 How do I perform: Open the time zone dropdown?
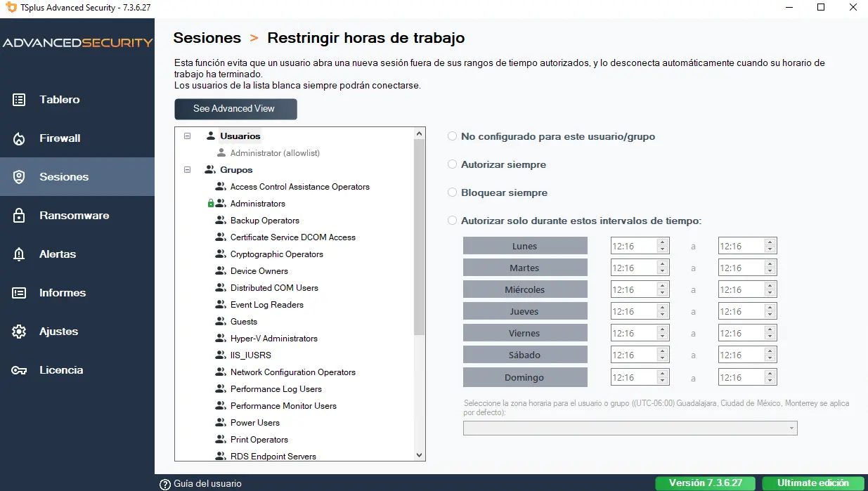click(630, 428)
